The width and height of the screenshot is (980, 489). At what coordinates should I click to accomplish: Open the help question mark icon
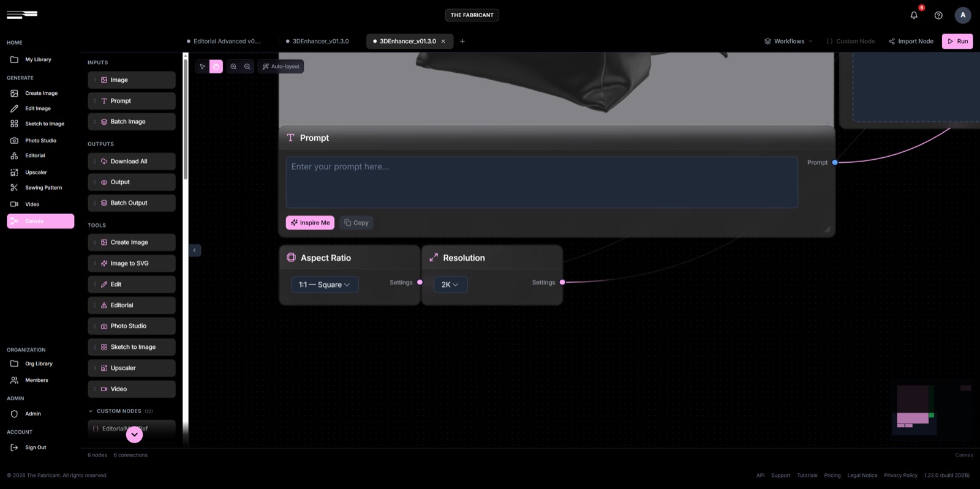coord(938,15)
